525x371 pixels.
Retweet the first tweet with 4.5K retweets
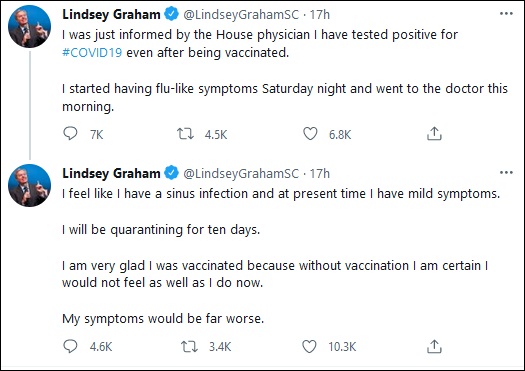[185, 134]
